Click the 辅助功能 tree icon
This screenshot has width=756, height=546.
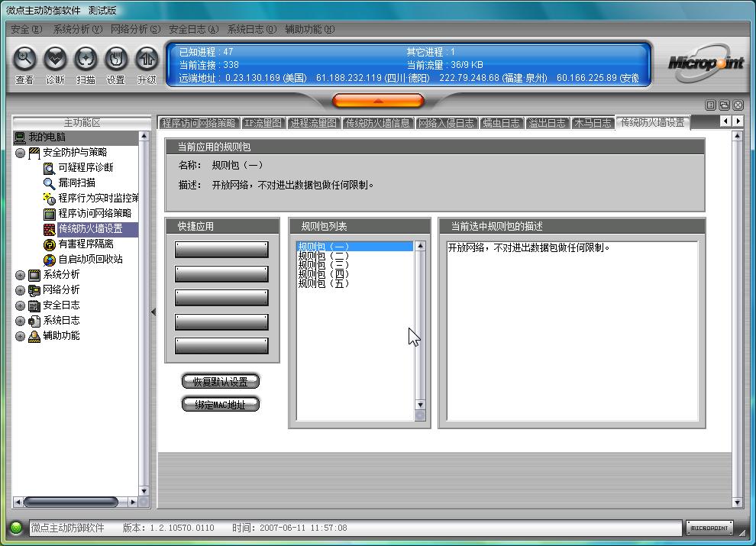tap(34, 336)
